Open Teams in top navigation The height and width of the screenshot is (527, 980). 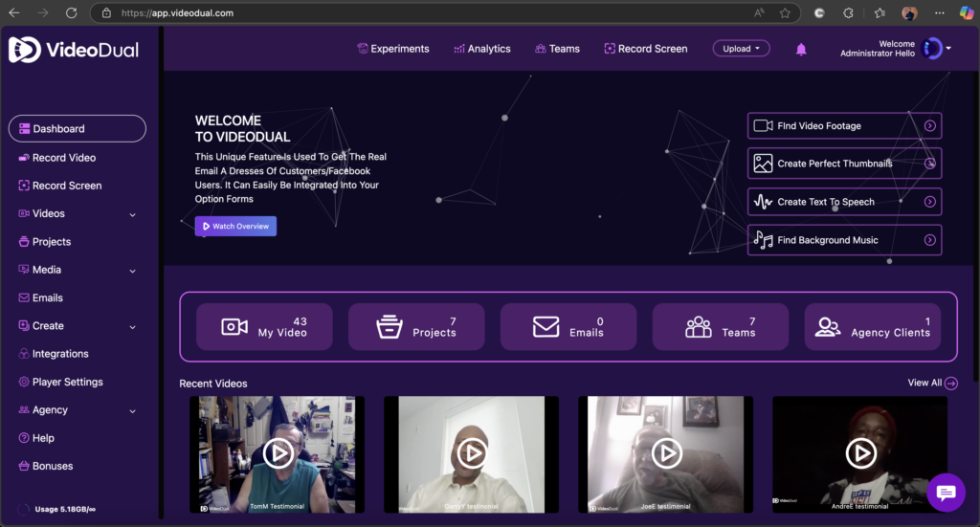(x=558, y=49)
